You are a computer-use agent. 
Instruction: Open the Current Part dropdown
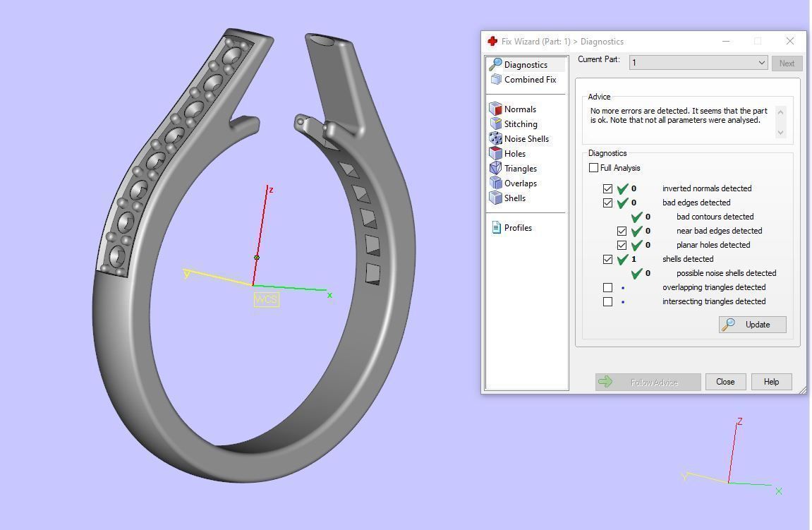pyautogui.click(x=698, y=63)
